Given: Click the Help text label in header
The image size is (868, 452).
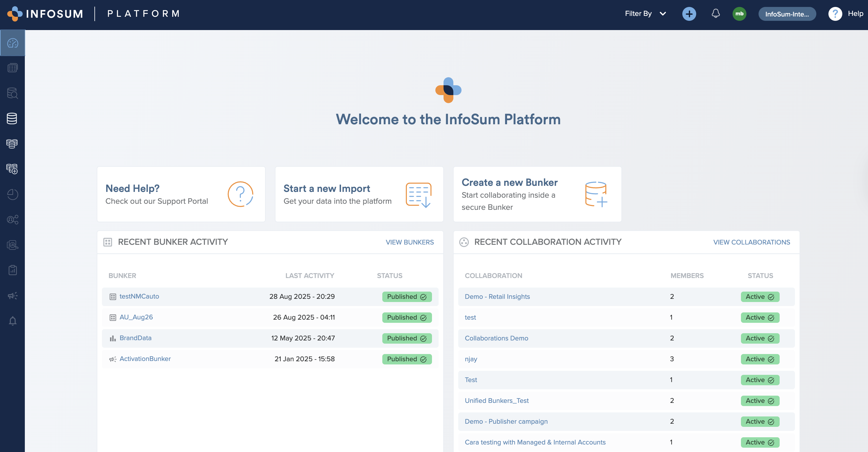Looking at the screenshot, I should click(x=855, y=14).
